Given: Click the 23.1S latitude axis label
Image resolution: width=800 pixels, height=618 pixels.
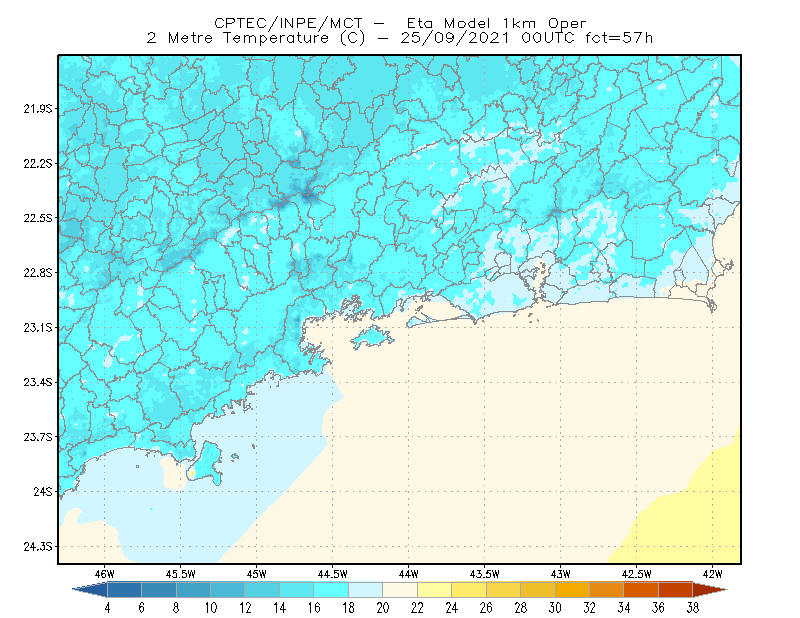Looking at the screenshot, I should pos(37,327).
